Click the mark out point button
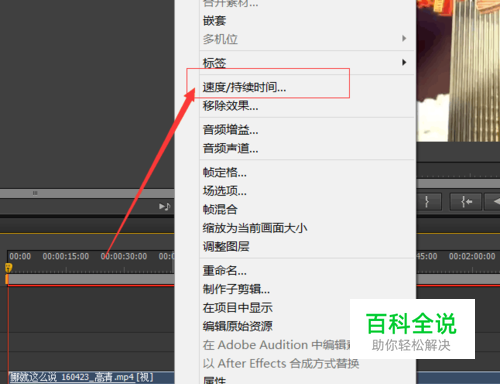This screenshot has height=384, width=500. pyautogui.click(x=429, y=202)
